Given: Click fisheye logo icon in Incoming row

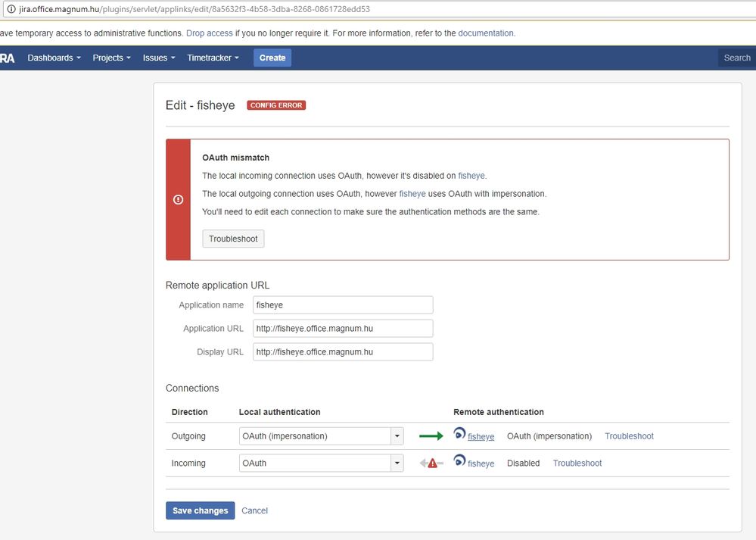Looking at the screenshot, I should [459, 460].
